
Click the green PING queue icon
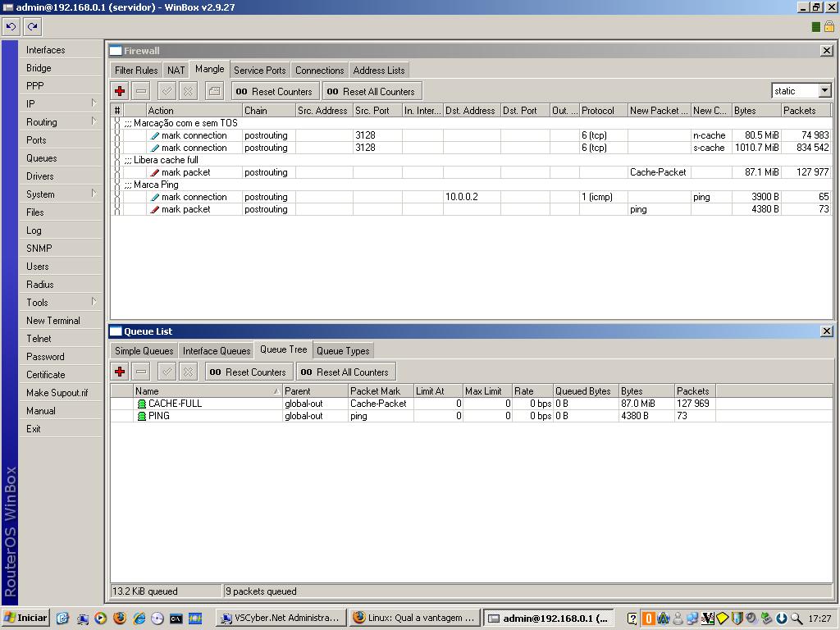pos(141,416)
